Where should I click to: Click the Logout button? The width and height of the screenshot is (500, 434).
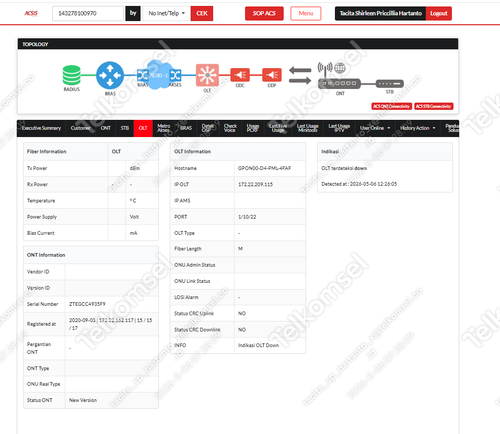tap(439, 13)
